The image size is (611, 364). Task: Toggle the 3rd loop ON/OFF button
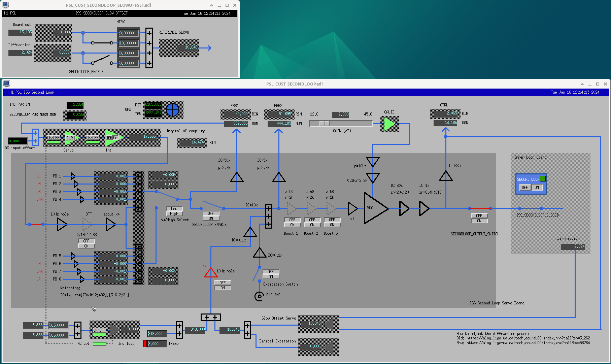99,330
